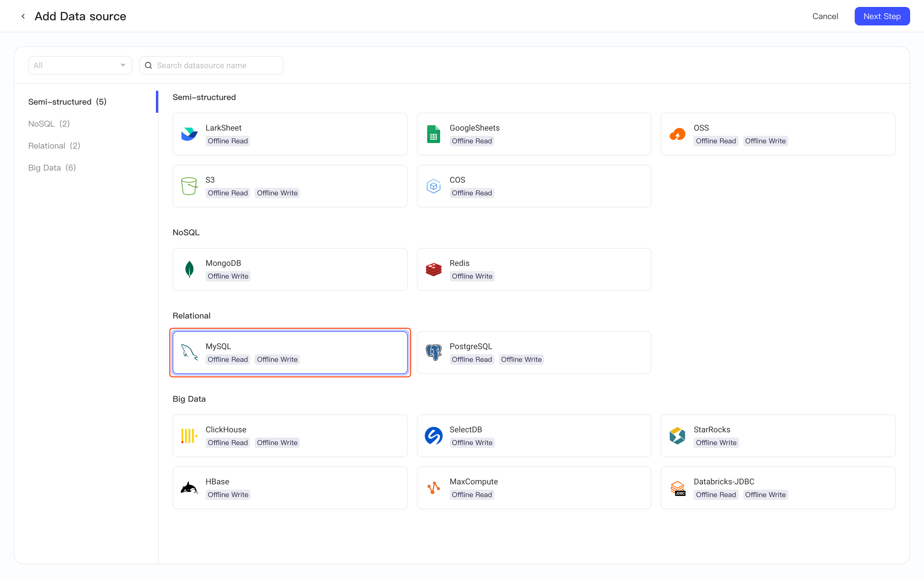Click the ClickHouse card title
Image resolution: width=924 pixels, height=578 pixels.
tap(226, 429)
